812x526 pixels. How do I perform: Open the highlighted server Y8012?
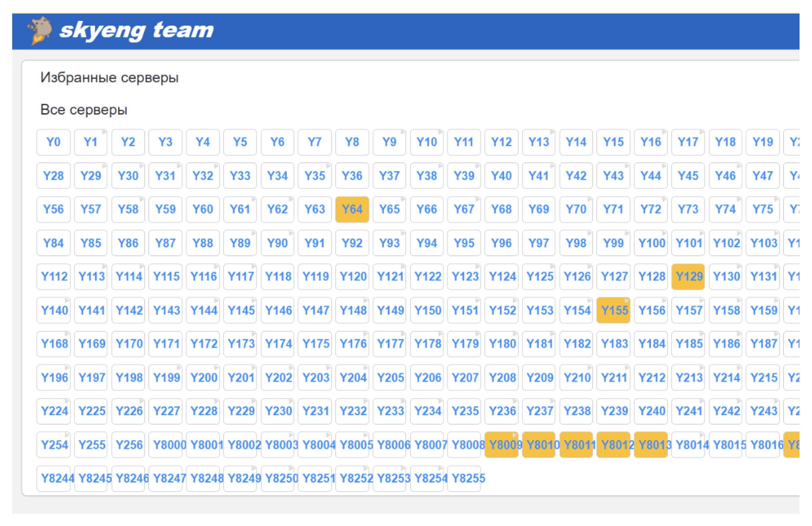click(613, 445)
